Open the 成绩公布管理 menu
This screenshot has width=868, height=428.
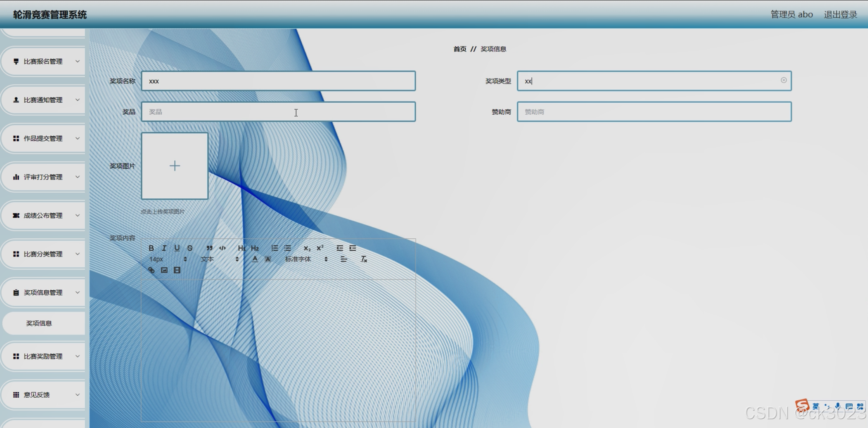tap(43, 216)
